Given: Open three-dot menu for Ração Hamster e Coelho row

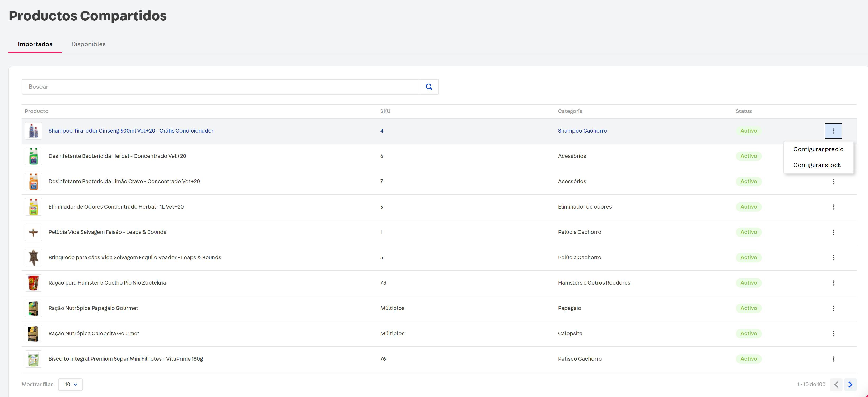Looking at the screenshot, I should [x=833, y=283].
